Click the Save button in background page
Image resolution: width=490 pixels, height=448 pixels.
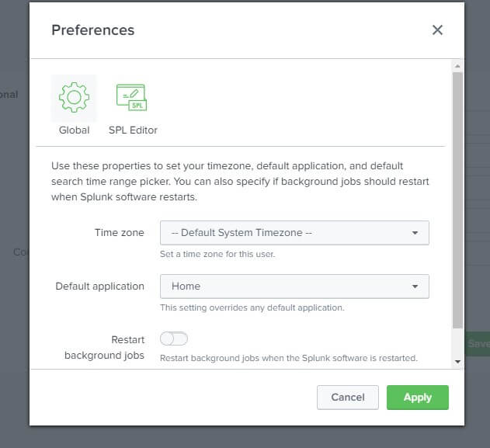pos(478,344)
